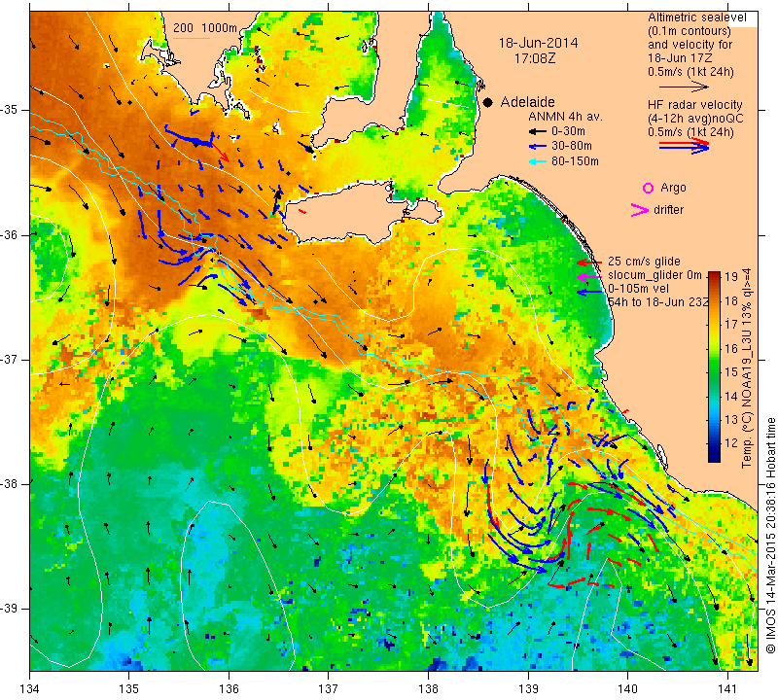Click the '30-80m' legend label
This screenshot has height=700, width=778.
point(572,147)
